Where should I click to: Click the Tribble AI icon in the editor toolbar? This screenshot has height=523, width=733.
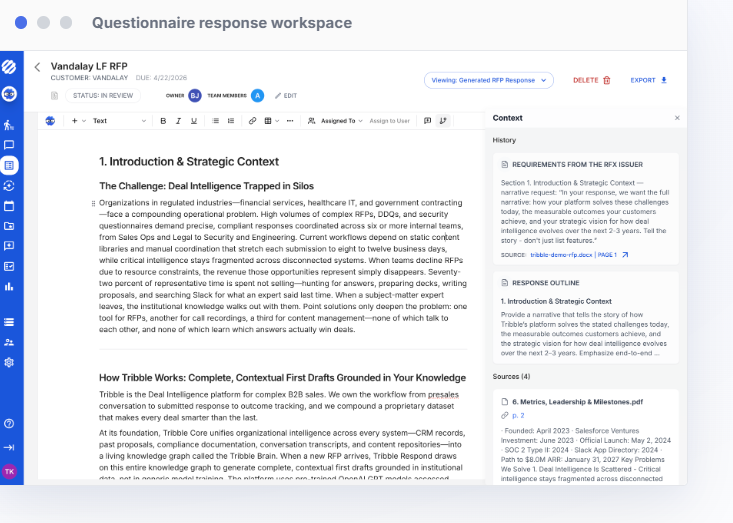point(50,121)
